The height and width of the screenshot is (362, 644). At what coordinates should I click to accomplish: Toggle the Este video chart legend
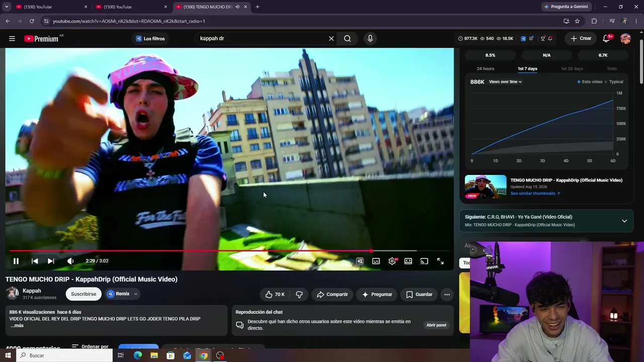pos(590,82)
